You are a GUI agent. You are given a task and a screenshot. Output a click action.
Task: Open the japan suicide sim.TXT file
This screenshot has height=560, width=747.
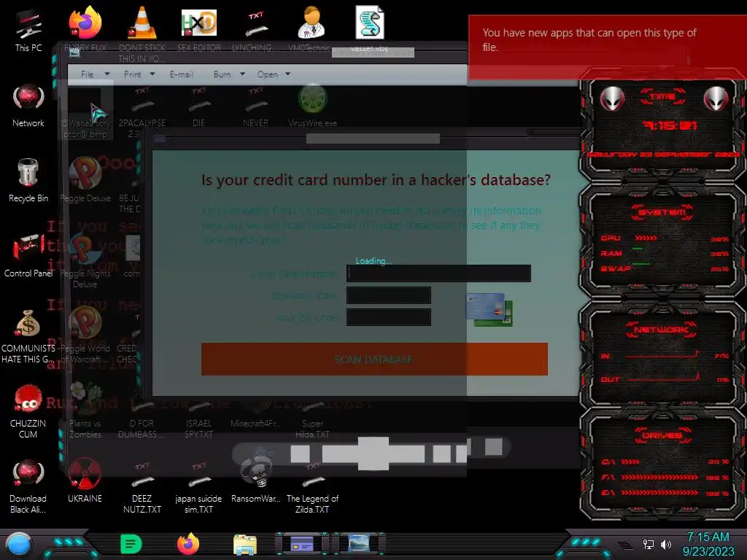[198, 486]
